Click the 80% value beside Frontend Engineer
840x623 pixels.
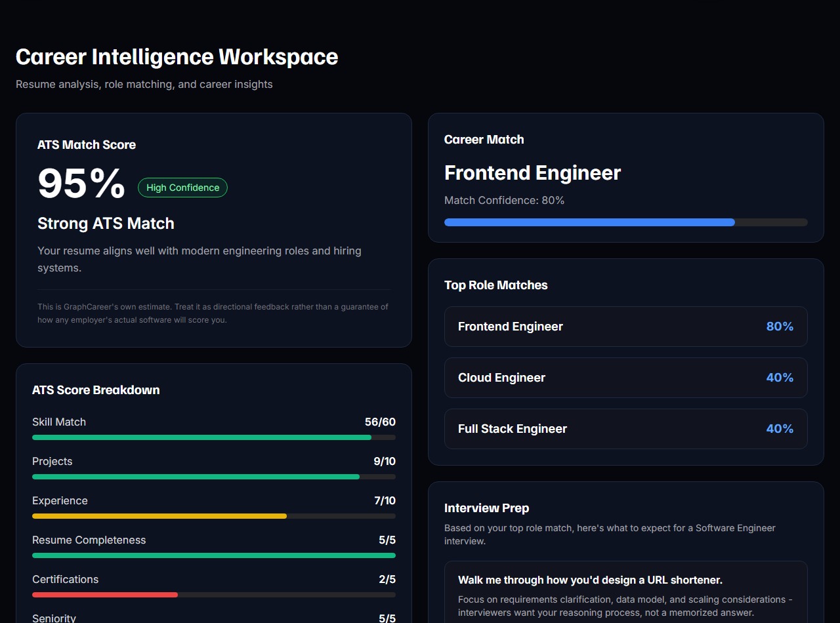click(x=780, y=327)
